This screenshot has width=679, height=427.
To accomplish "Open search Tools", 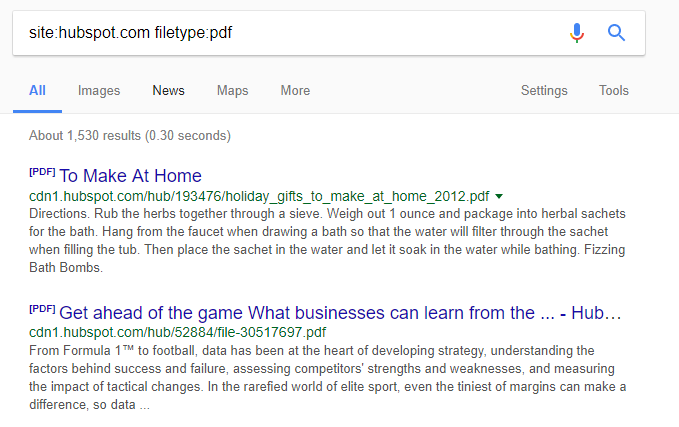I will point(614,90).
